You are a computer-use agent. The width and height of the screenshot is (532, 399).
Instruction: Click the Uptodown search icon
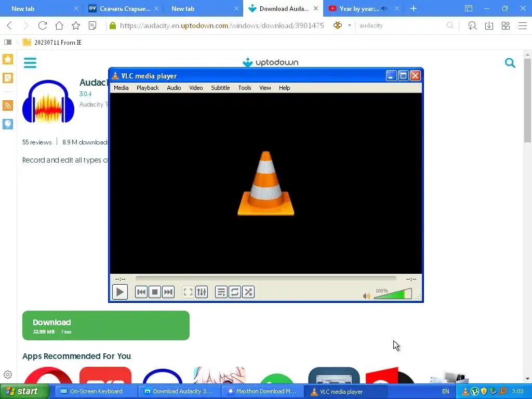pos(510,63)
